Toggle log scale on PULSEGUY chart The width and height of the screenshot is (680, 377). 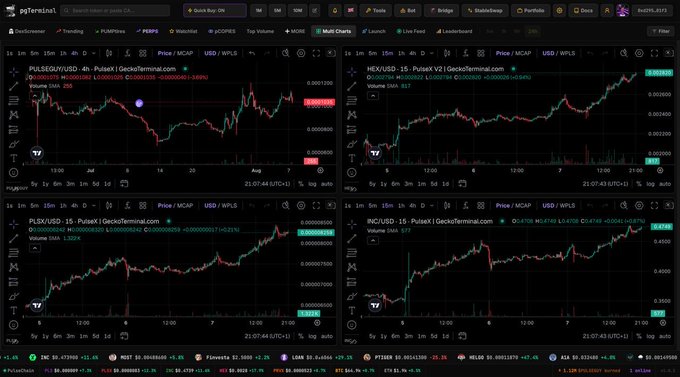(x=312, y=184)
